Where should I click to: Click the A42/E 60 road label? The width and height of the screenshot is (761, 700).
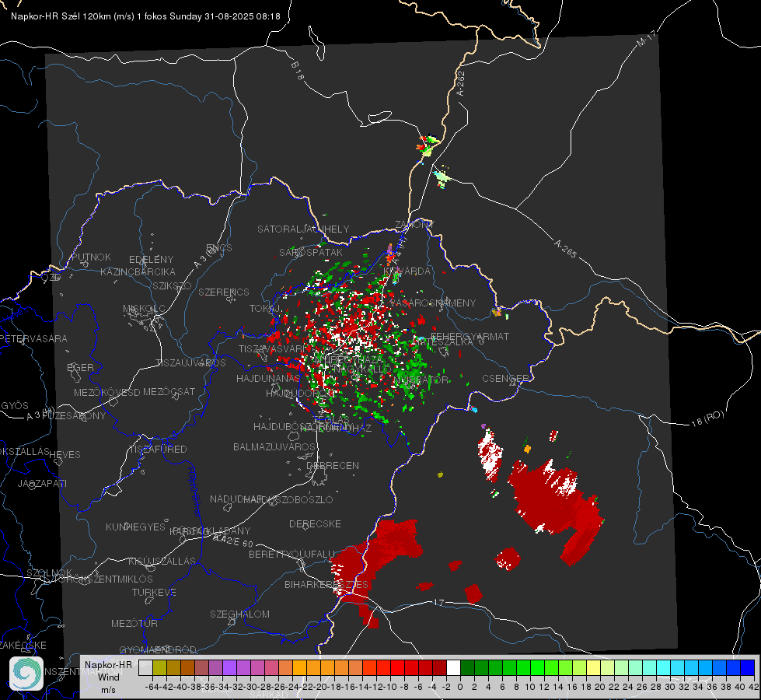coord(233,541)
